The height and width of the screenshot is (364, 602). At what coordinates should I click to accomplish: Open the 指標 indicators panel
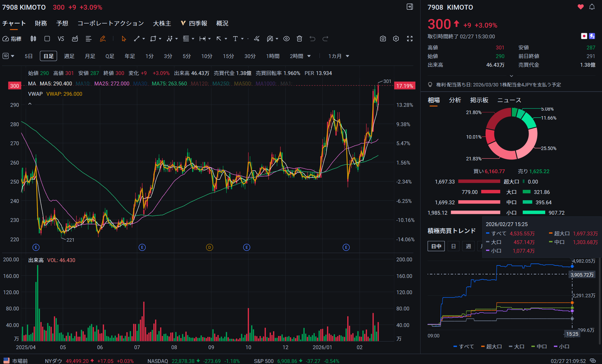[12, 39]
